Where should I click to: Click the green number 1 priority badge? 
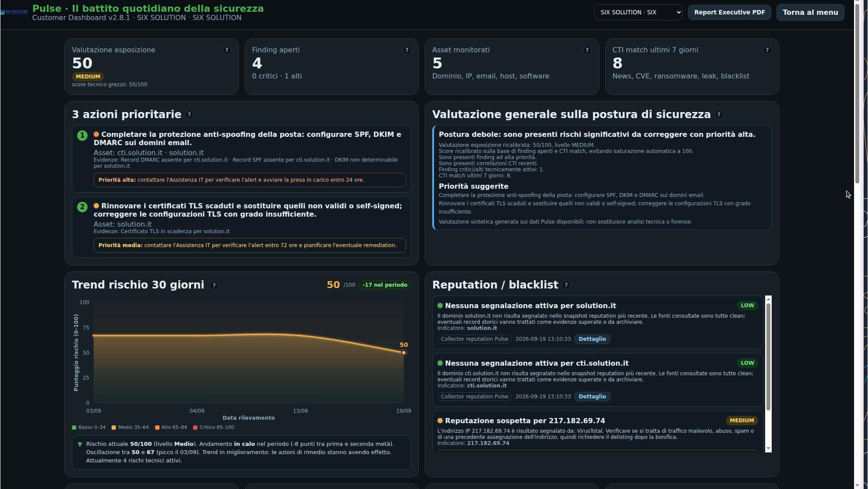click(82, 136)
